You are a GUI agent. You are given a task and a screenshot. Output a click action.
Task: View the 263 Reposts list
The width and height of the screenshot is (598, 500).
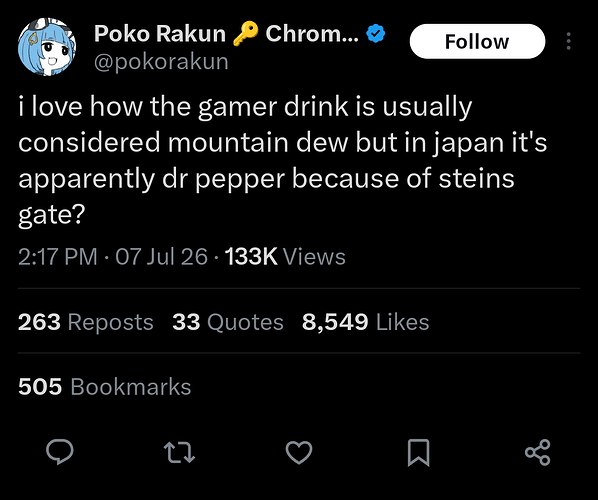[x=85, y=322]
